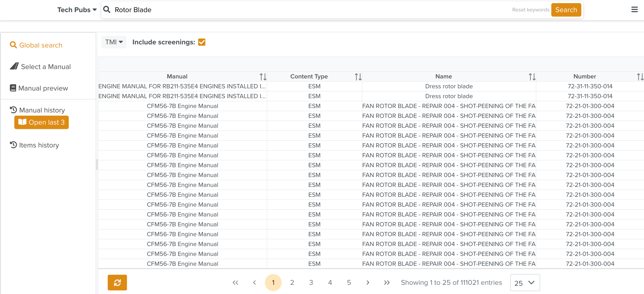Change the 25 entries-per-page dropdown
This screenshot has width=644, height=294.
pos(525,283)
